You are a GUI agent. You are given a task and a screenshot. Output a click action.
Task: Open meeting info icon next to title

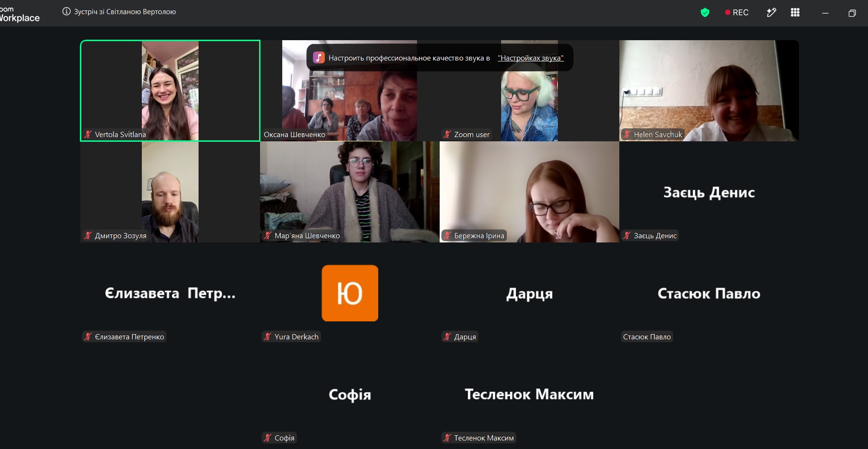click(67, 11)
